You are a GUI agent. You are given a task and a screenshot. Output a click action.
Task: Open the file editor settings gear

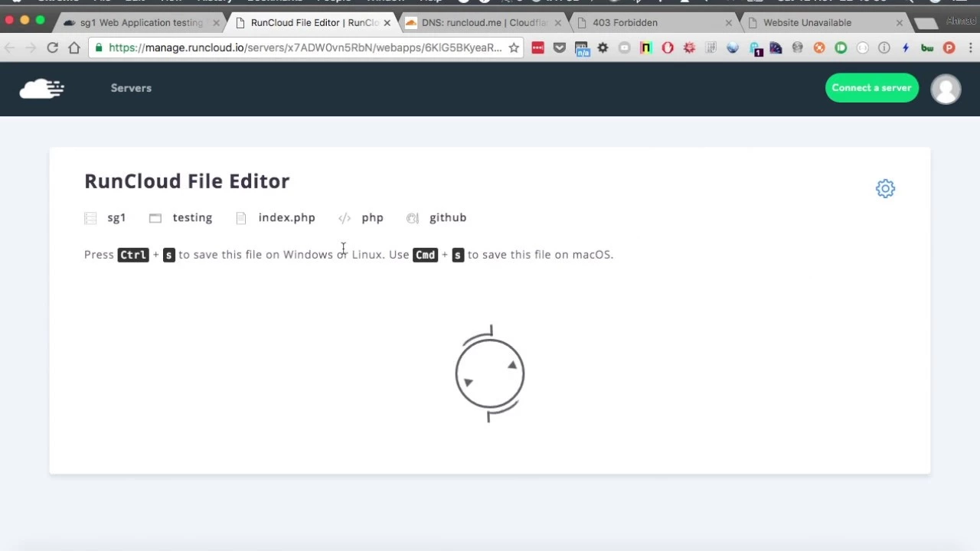(885, 189)
